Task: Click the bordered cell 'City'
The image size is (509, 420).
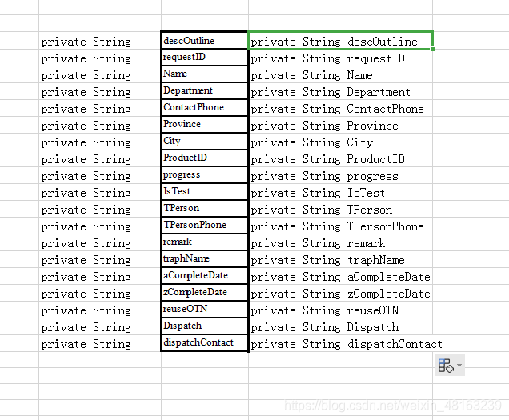Action: pos(205,142)
